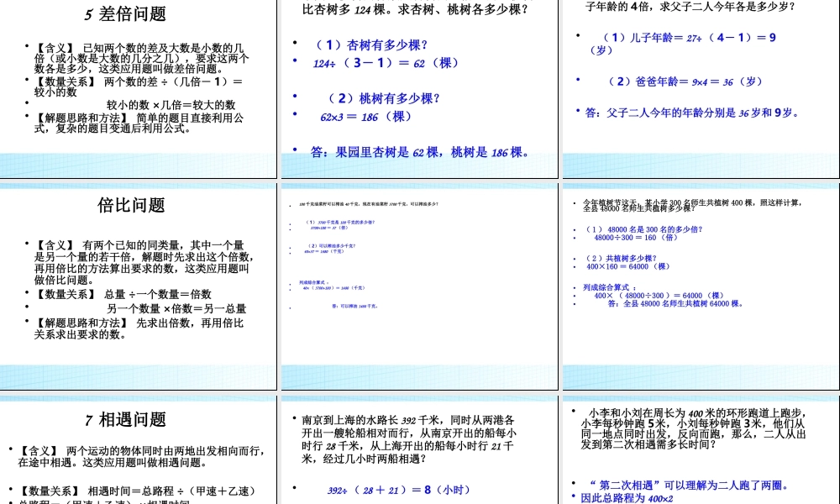Click the title text 5 差倍问题
The image size is (840, 504).
pos(127,14)
